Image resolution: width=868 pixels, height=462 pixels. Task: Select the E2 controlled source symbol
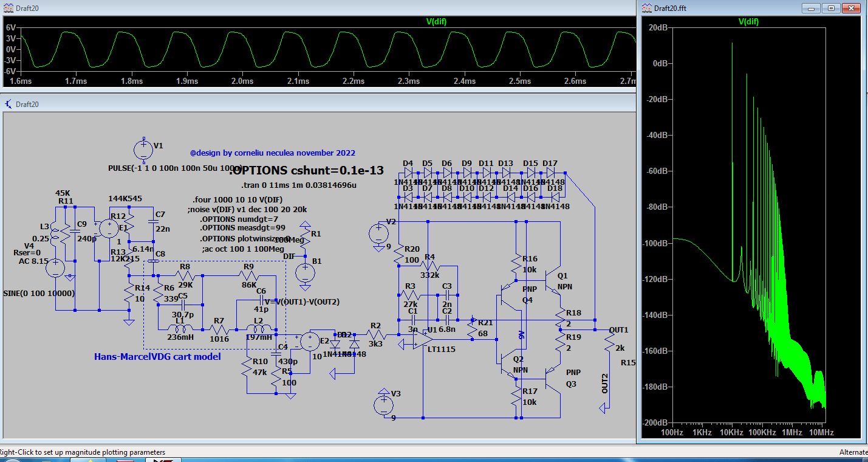tap(310, 341)
